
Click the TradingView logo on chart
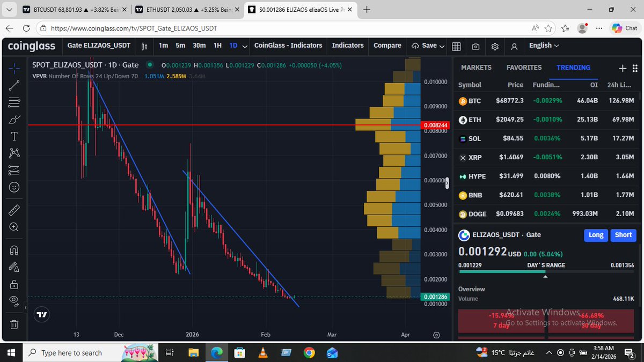pos(41,315)
